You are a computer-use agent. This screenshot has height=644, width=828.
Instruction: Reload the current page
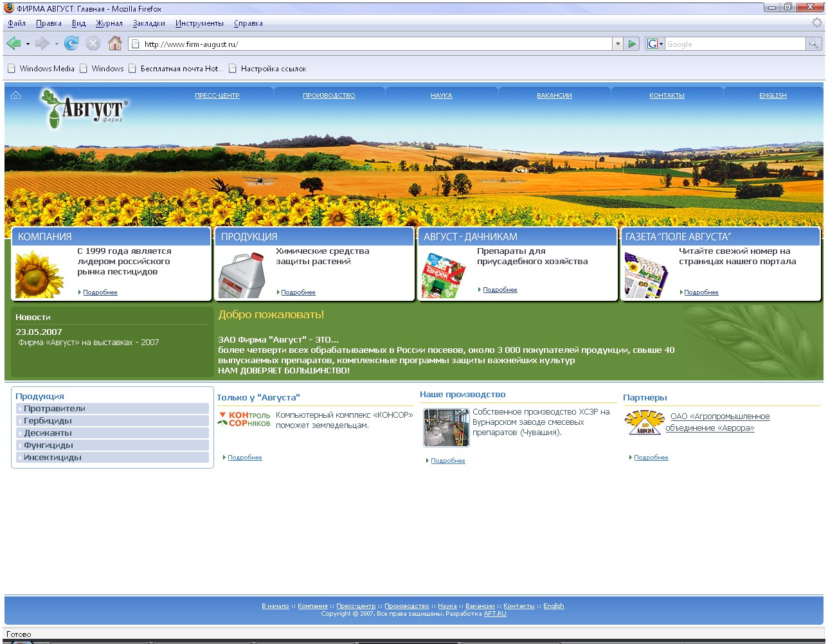pyautogui.click(x=71, y=44)
